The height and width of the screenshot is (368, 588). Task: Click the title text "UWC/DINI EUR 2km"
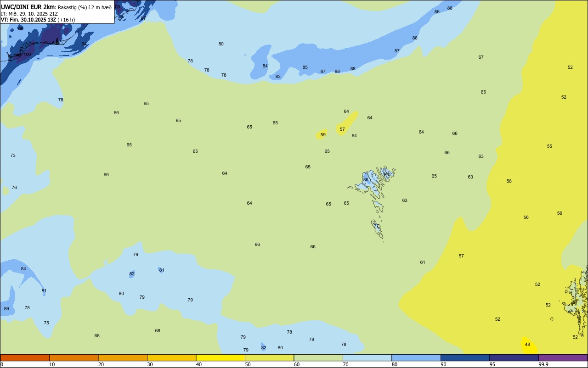point(28,7)
